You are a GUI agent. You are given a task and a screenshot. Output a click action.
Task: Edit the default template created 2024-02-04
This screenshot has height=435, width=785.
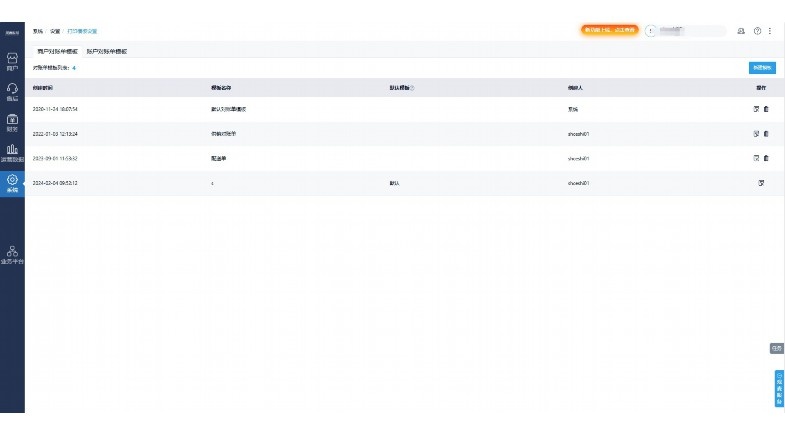tap(761, 183)
